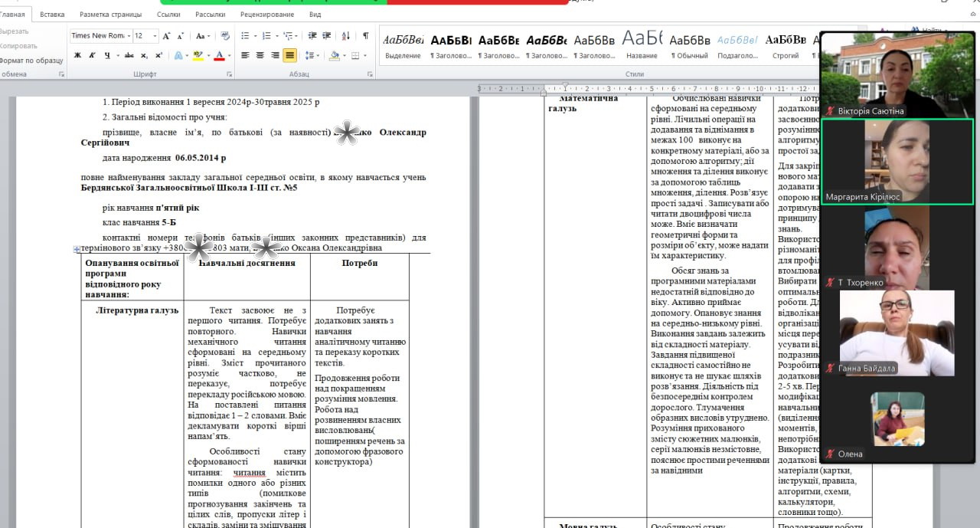
Task: Toggle italic formatting (К)
Action: click(x=92, y=55)
